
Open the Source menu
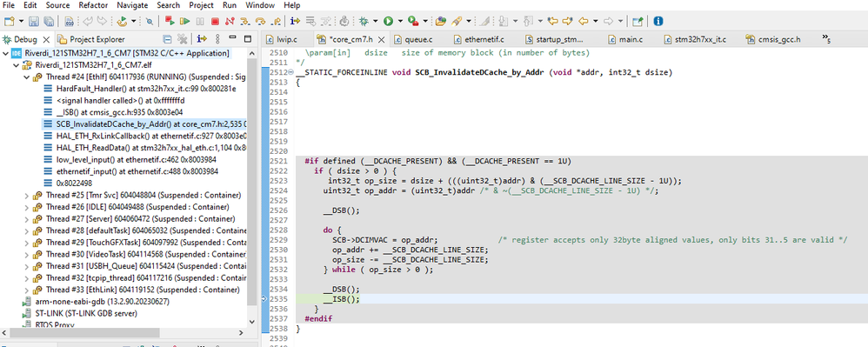pos(57,5)
